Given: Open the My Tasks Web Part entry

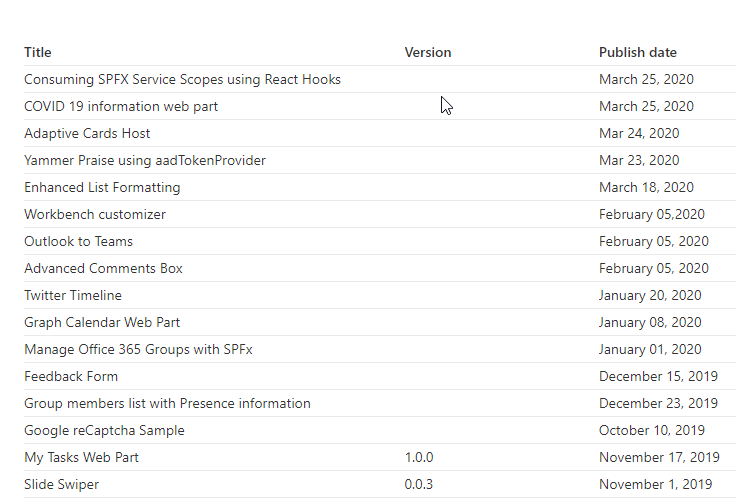Looking at the screenshot, I should [x=81, y=458].
